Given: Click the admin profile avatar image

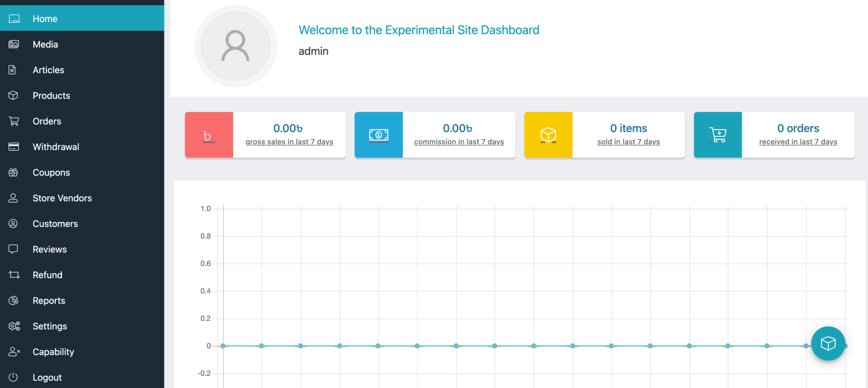Looking at the screenshot, I should [x=236, y=46].
